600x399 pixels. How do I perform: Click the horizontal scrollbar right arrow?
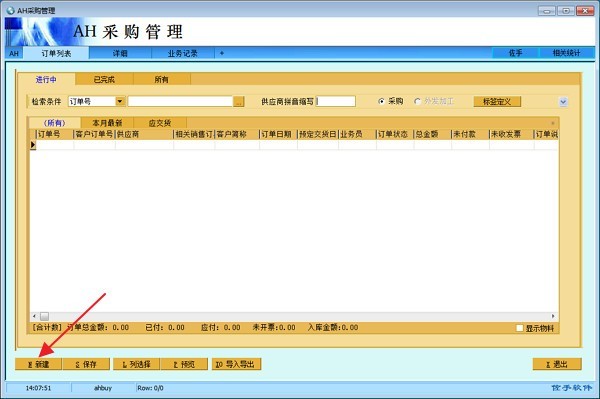pos(553,316)
